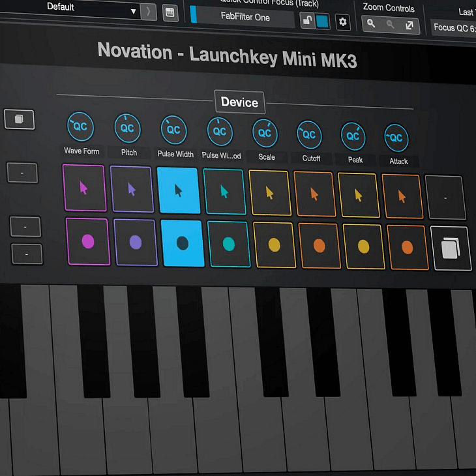This screenshot has height=476, width=476.
Task: Click the lower dash button beside dot pad row
Action: point(27,254)
